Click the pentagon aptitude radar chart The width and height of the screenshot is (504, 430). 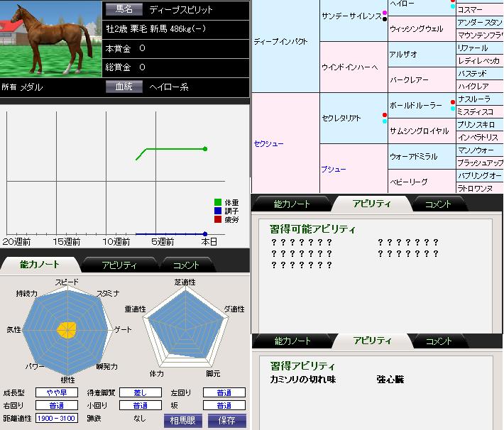(185, 328)
